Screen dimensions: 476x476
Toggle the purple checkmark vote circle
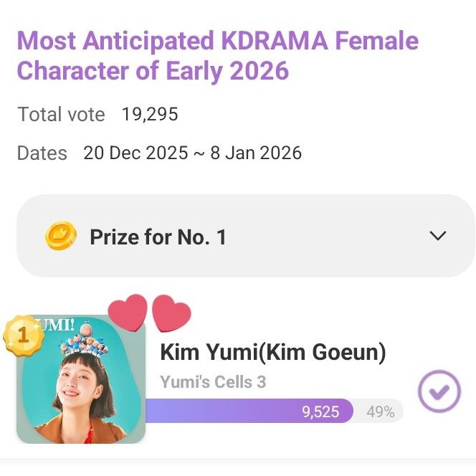click(x=439, y=391)
